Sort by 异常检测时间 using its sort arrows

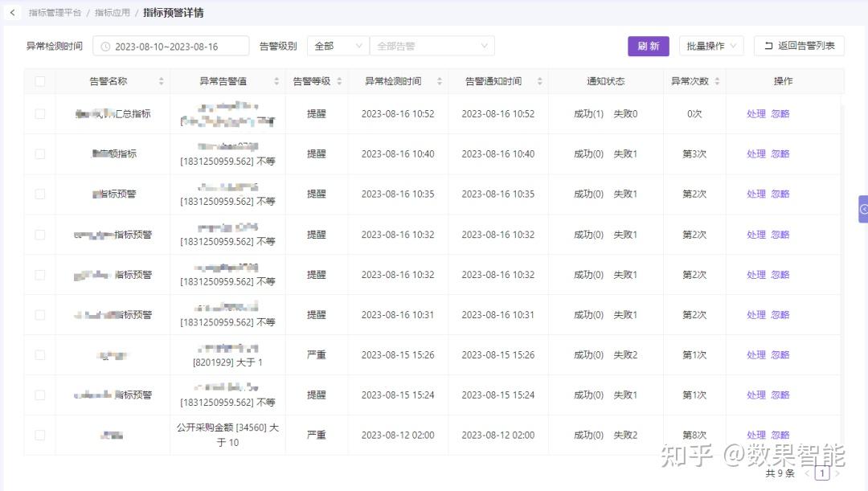[439, 80]
